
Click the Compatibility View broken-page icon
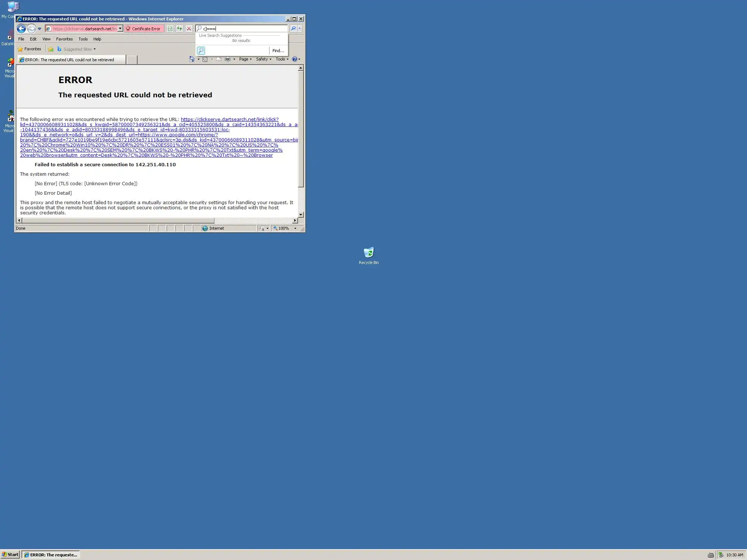pyautogui.click(x=170, y=28)
